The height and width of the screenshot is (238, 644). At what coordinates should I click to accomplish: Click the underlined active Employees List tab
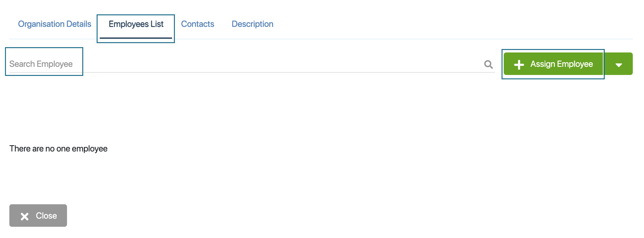[136, 24]
